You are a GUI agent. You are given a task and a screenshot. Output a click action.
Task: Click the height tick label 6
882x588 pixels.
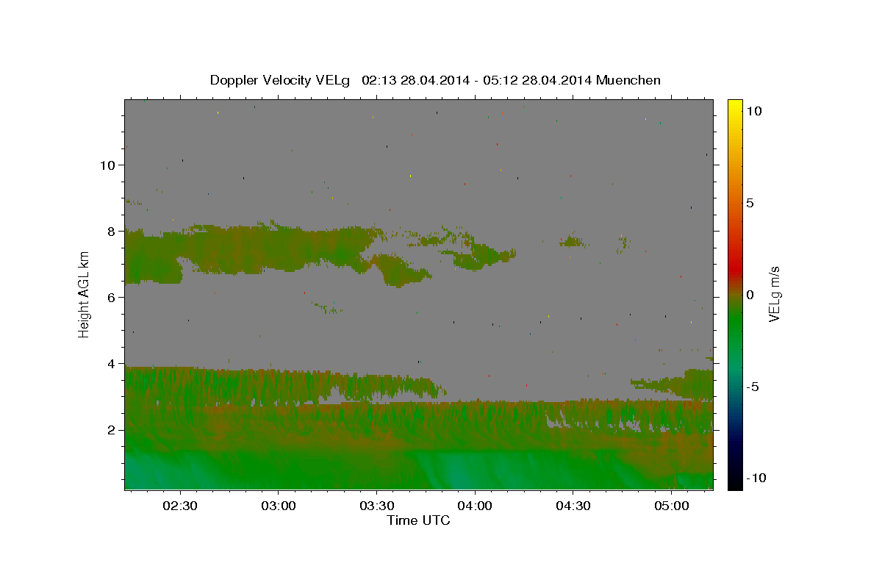click(x=111, y=297)
